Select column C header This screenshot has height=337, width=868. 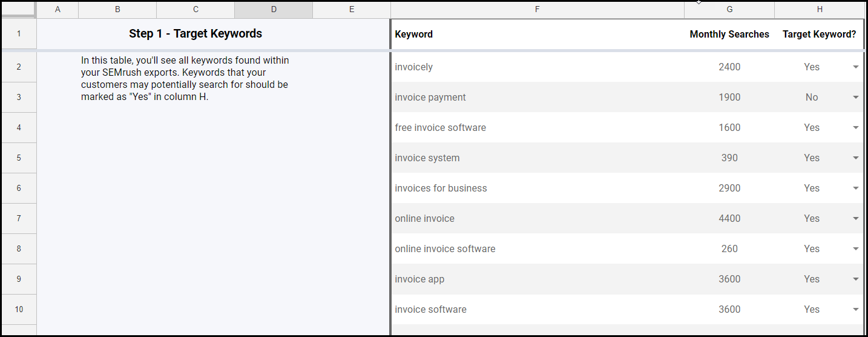coord(196,10)
